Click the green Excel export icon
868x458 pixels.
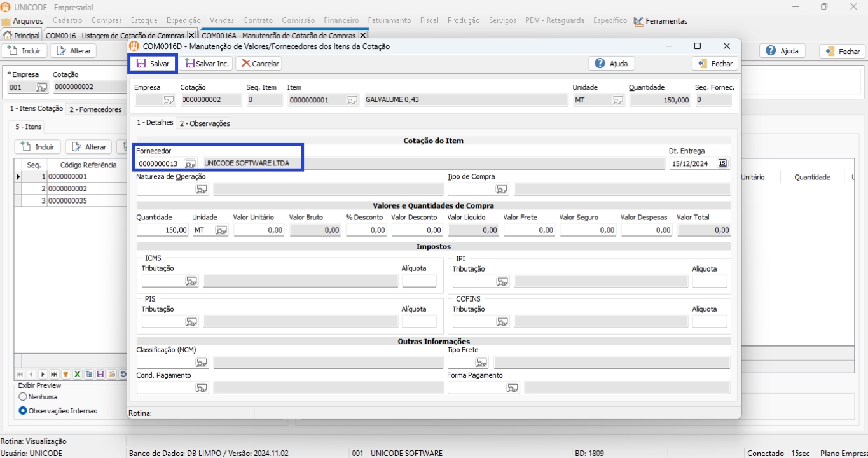coord(78,375)
